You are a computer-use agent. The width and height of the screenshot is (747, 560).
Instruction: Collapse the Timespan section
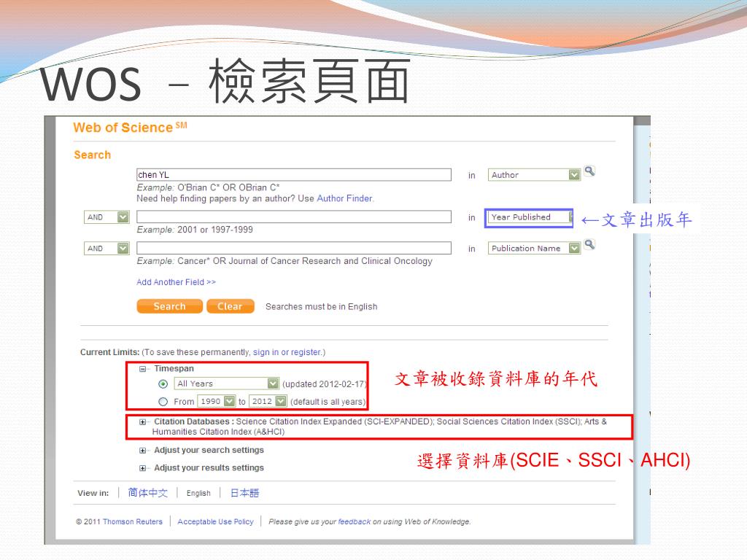click(x=142, y=368)
